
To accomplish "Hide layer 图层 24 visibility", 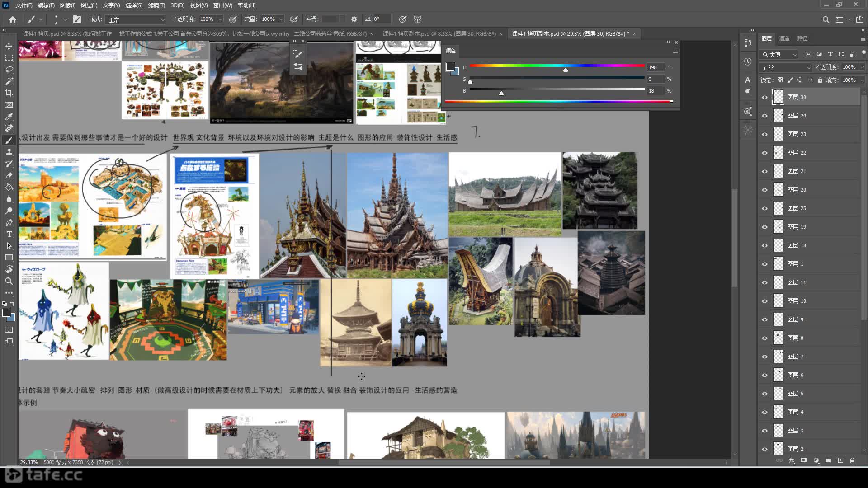I will tap(764, 116).
